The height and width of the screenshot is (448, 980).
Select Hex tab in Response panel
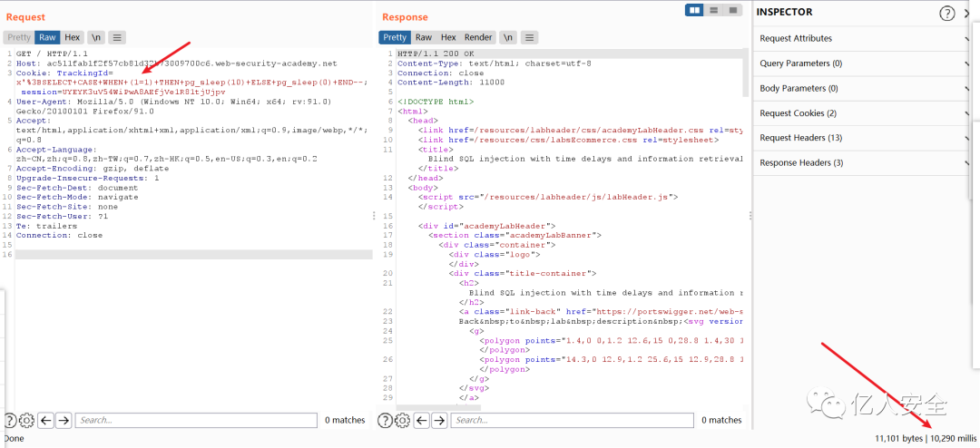click(x=448, y=37)
